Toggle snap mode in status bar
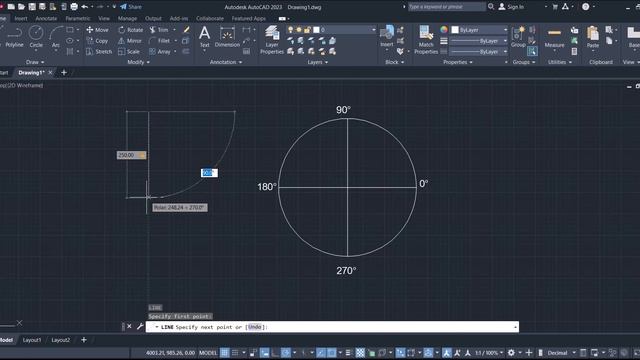Viewport: 640px width, 360px height. click(x=235, y=353)
